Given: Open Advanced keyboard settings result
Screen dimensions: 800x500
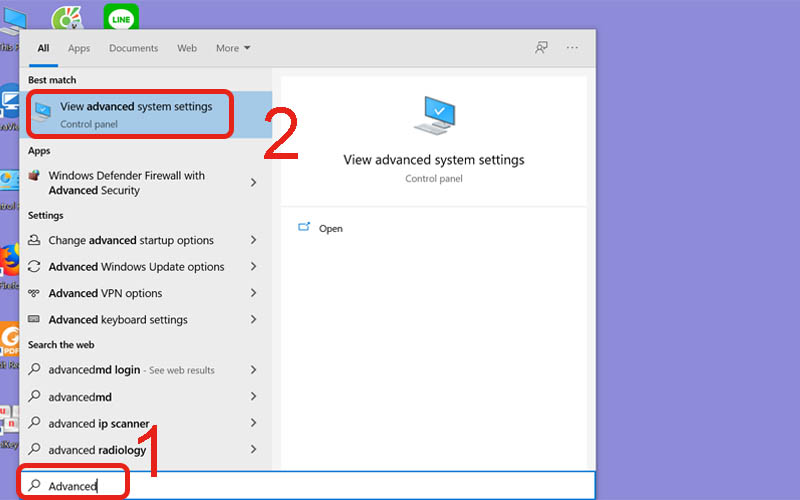Looking at the screenshot, I should tap(118, 320).
